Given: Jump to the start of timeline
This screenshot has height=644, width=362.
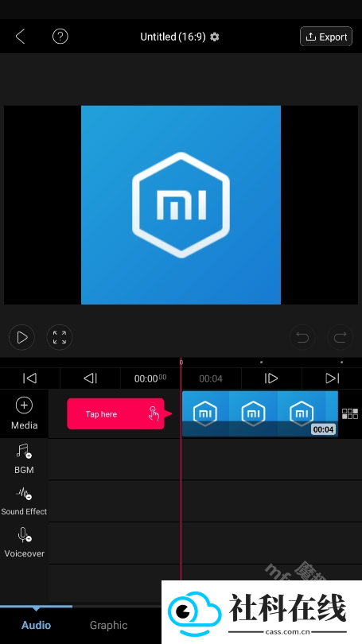Looking at the screenshot, I should pos(30,378).
